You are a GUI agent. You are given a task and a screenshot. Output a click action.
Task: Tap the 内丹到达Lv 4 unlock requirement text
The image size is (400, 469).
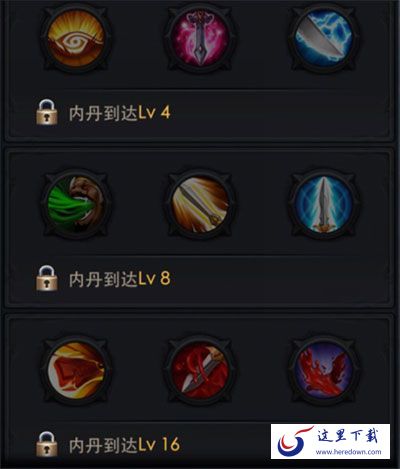[x=119, y=113]
